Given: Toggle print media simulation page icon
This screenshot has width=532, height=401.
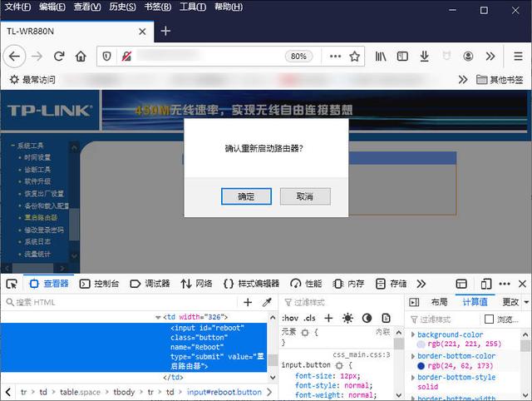Looking at the screenshot, I should tap(386, 318).
